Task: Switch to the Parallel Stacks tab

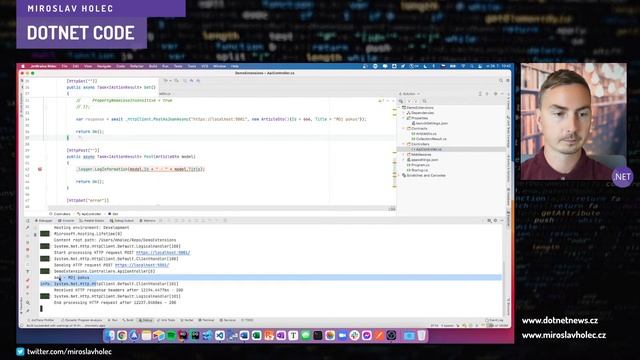Action: point(92,220)
